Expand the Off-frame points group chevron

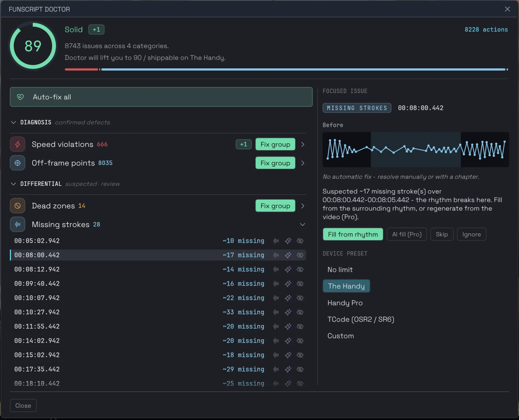coord(303,163)
